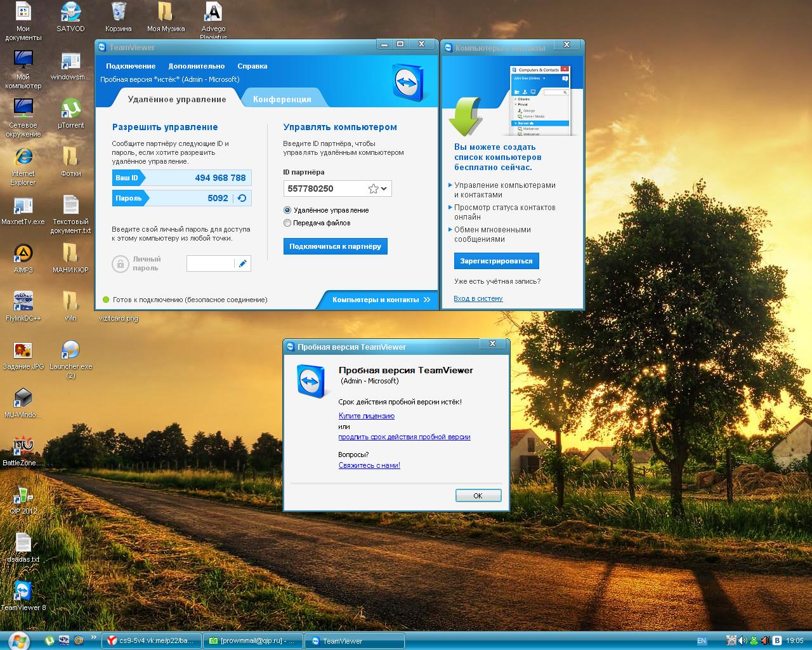Switch to the cs9-5v4.vk.me taskbar button
812x650 pixels.
pyautogui.click(x=152, y=641)
